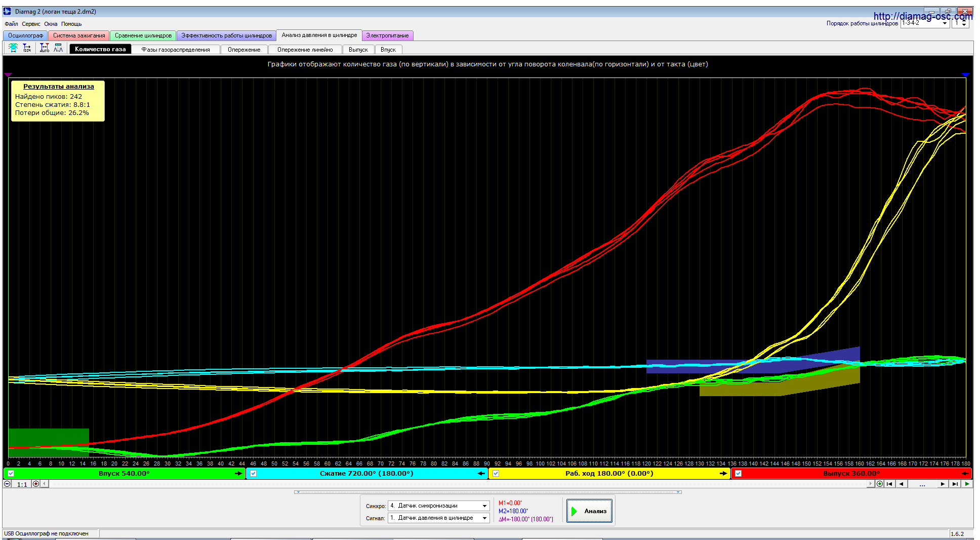Image resolution: width=980 pixels, height=540 pixels.
Task: Click the round plus icon near playback controls
Action: click(x=880, y=484)
